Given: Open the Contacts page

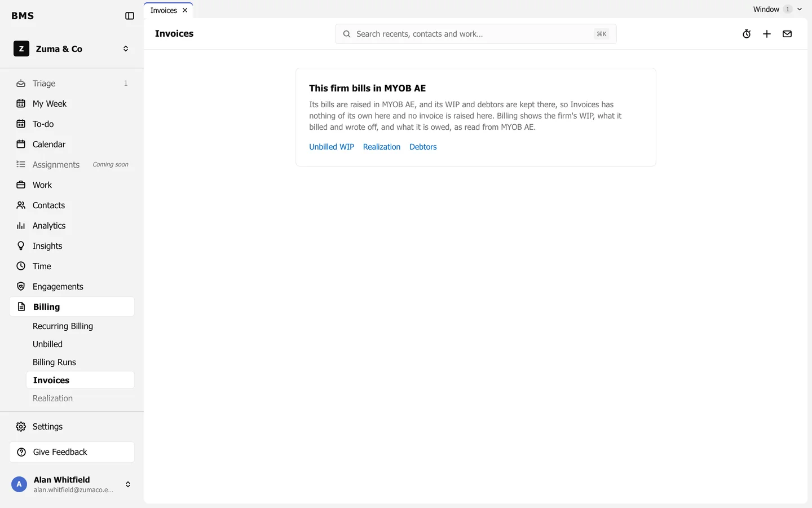Looking at the screenshot, I should tap(72, 205).
